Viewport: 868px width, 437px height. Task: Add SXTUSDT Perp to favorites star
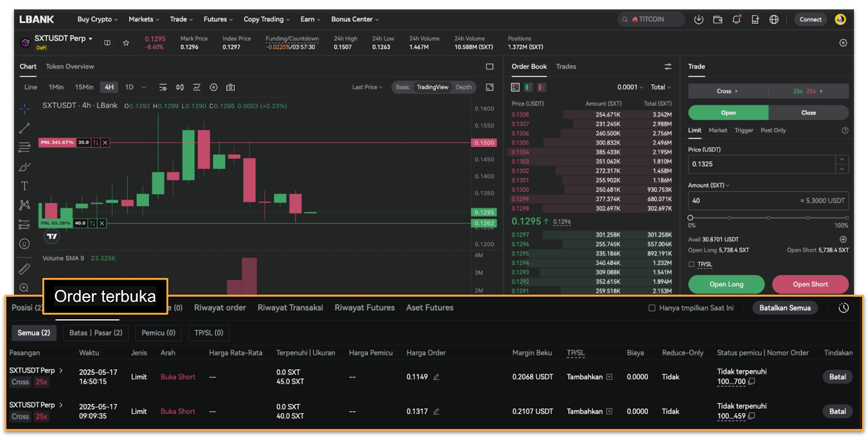126,43
